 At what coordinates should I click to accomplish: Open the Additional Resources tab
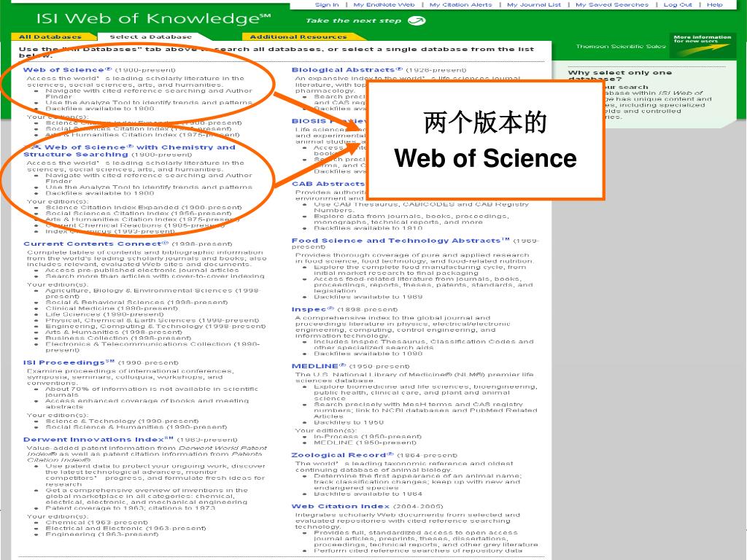point(298,36)
